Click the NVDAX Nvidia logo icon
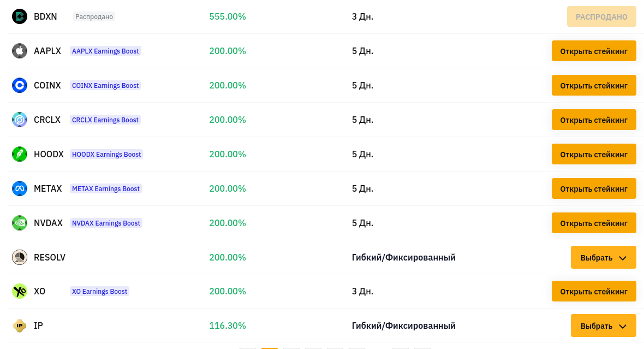This screenshot has height=349, width=644. pyautogui.click(x=19, y=223)
